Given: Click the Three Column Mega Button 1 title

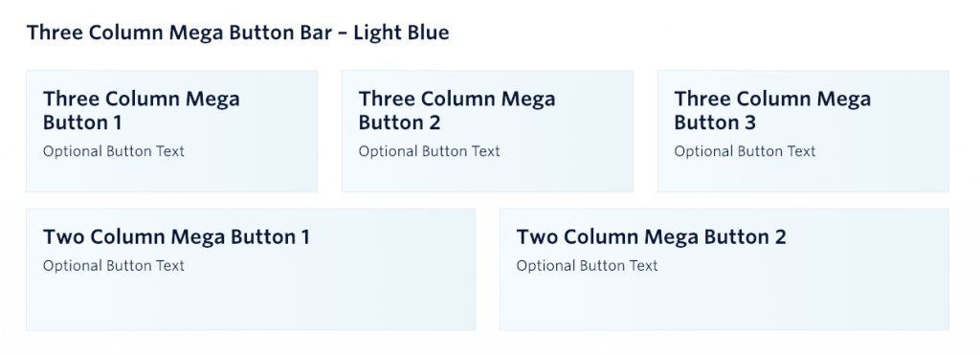Looking at the screenshot, I should tap(142, 111).
